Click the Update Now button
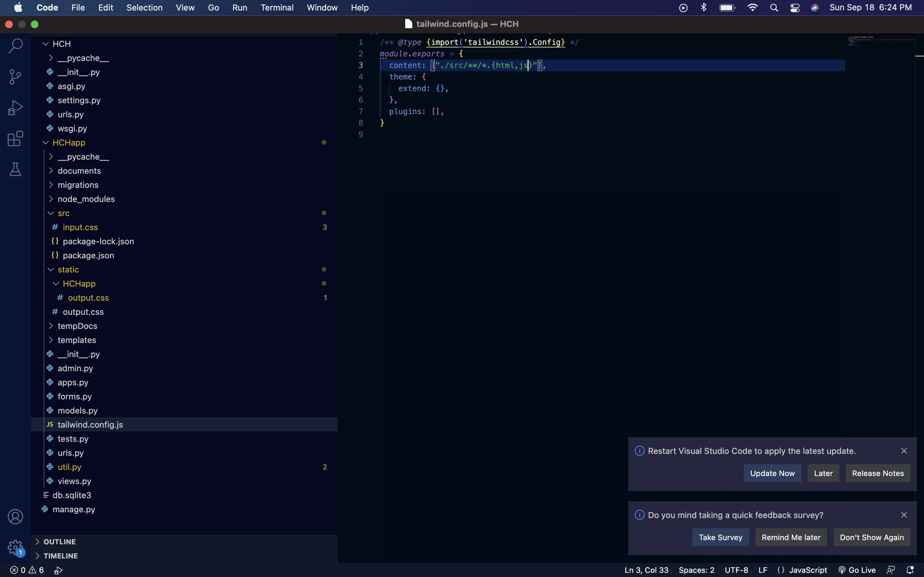Image resolution: width=924 pixels, height=577 pixels. [x=772, y=473]
